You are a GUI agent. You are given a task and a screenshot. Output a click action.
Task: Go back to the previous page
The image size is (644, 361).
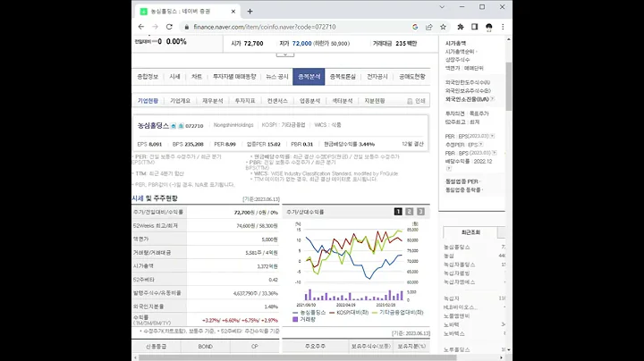[141, 27]
